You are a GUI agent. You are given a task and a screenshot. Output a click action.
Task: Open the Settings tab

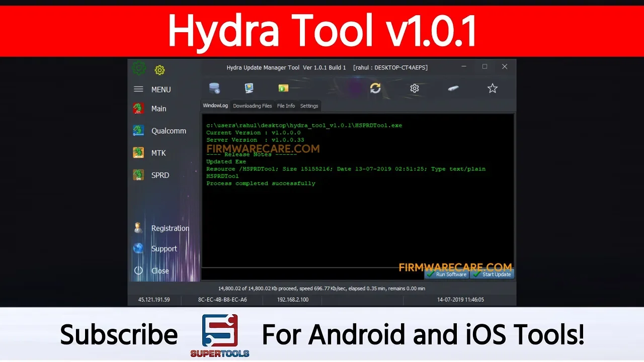click(x=309, y=106)
